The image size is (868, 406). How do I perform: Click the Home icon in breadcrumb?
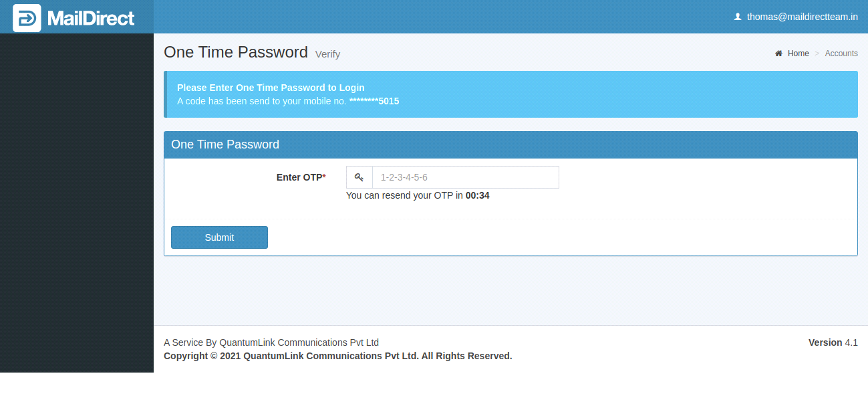[778, 54]
